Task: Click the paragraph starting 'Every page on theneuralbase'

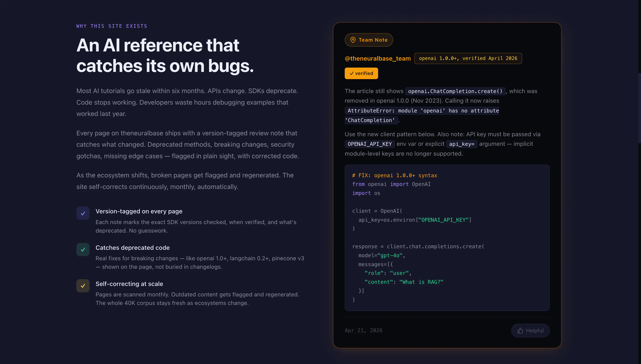Action: 188,145
